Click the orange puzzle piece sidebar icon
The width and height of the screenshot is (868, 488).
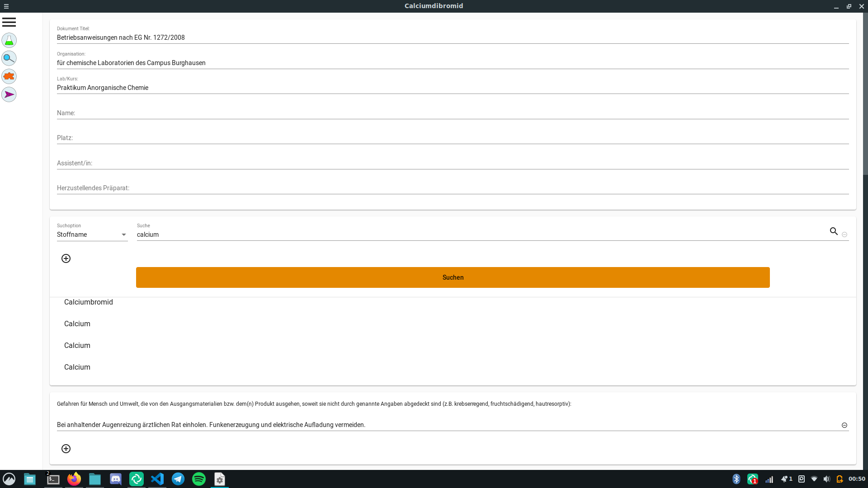[x=9, y=76]
